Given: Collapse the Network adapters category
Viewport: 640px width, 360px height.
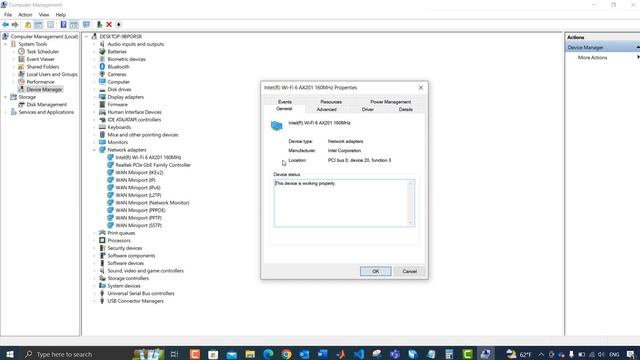Looking at the screenshot, I should coord(94,150).
